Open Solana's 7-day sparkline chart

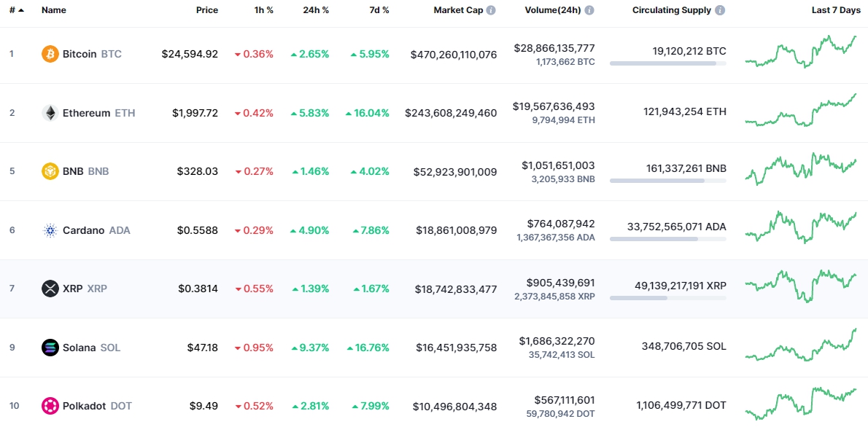[x=800, y=345]
